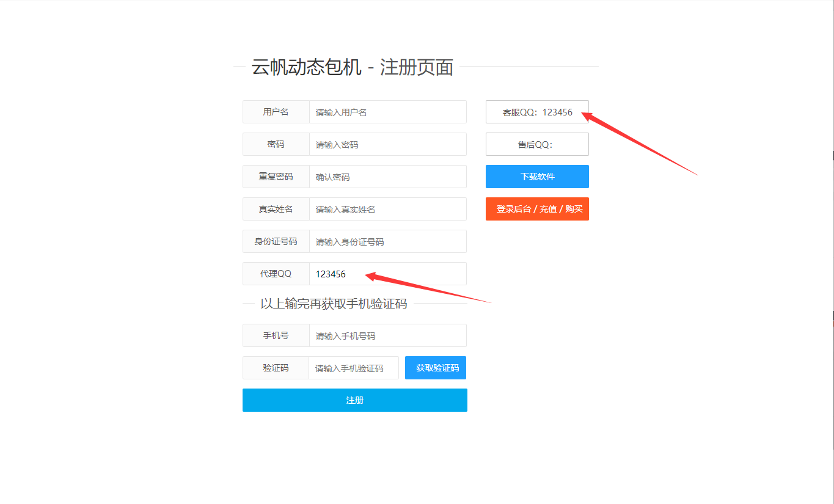Select the 手机号 input field
This screenshot has height=504, width=834.
click(388, 335)
